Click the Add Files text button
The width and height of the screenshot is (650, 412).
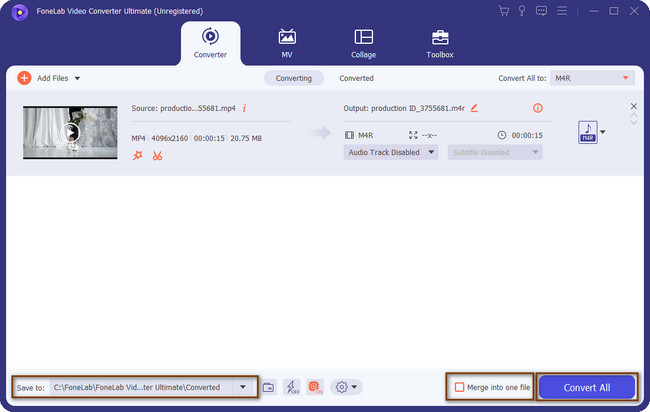pyautogui.click(x=53, y=78)
